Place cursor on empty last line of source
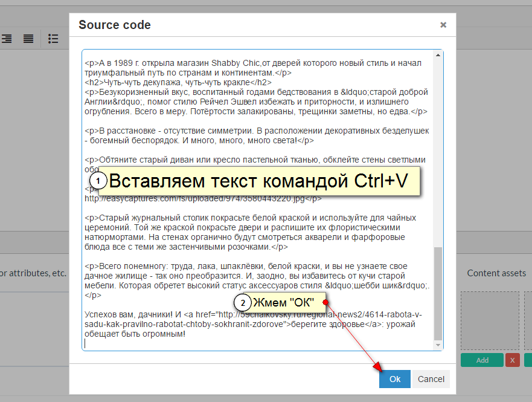Screen dimensions: 532x402 [181, 343]
